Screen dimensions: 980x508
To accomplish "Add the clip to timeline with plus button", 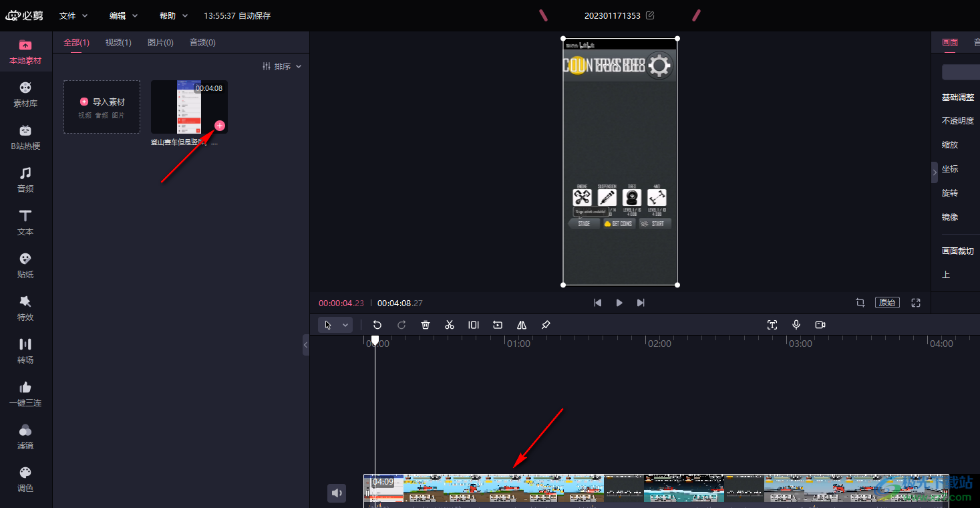I will pyautogui.click(x=220, y=126).
